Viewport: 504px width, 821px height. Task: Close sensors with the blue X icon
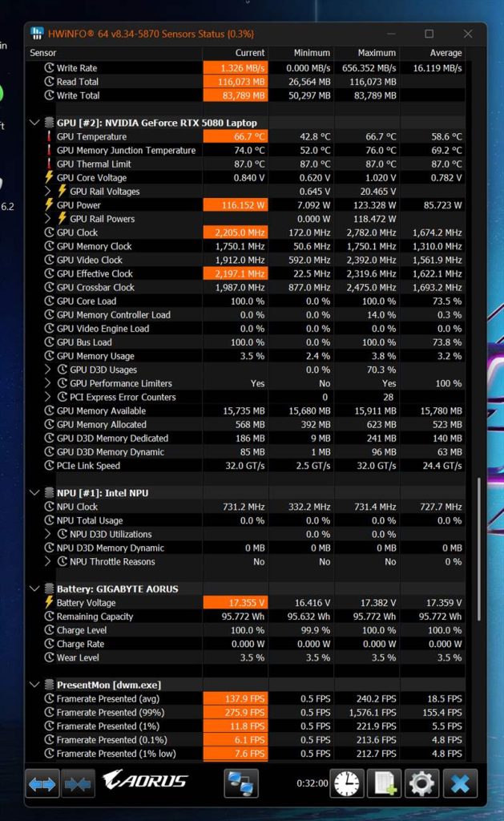click(460, 783)
